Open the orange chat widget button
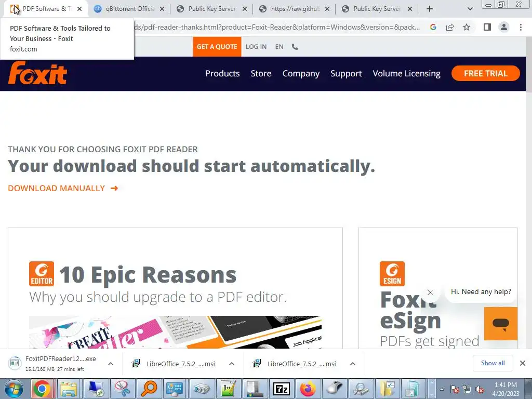The image size is (532, 399). coord(501,323)
